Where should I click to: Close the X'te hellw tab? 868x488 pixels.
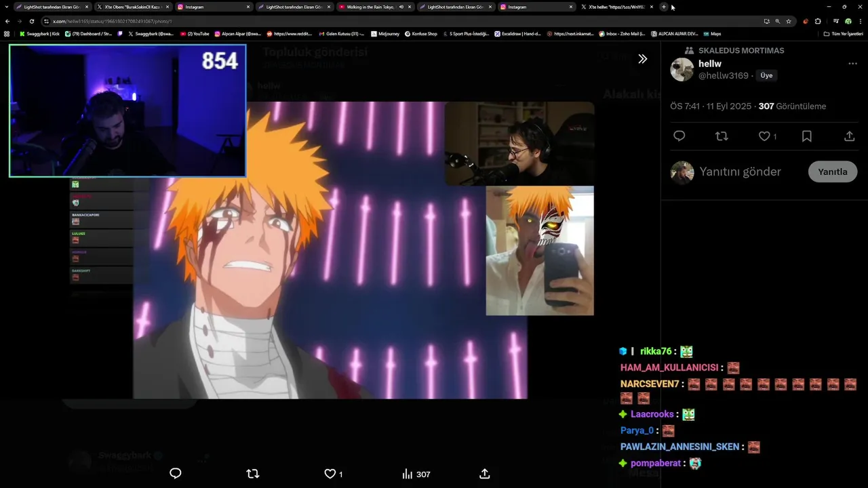(x=652, y=7)
